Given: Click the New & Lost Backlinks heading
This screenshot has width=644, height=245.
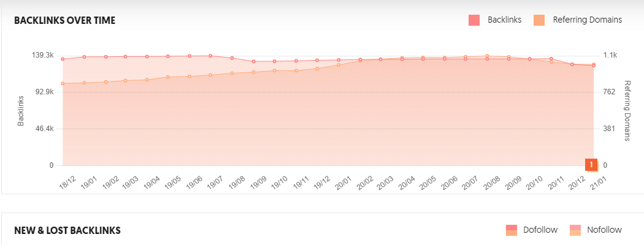Looking at the screenshot, I should coord(67,231).
